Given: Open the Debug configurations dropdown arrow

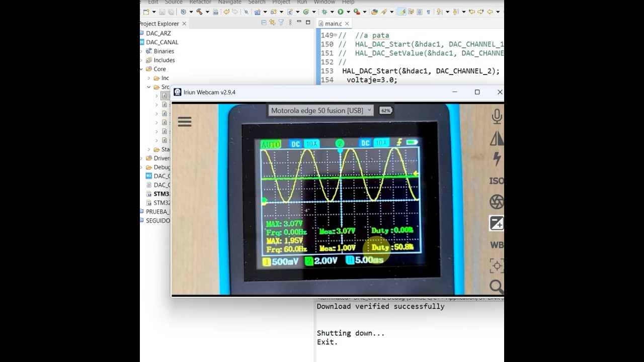Looking at the screenshot, I should coord(332,12).
